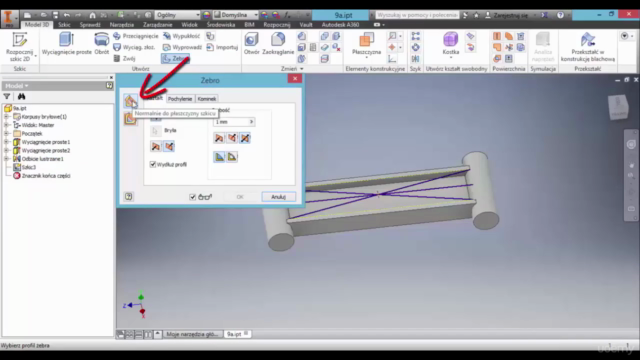Choose the Wyciąg. złoż. loft tool

[x=134, y=47]
